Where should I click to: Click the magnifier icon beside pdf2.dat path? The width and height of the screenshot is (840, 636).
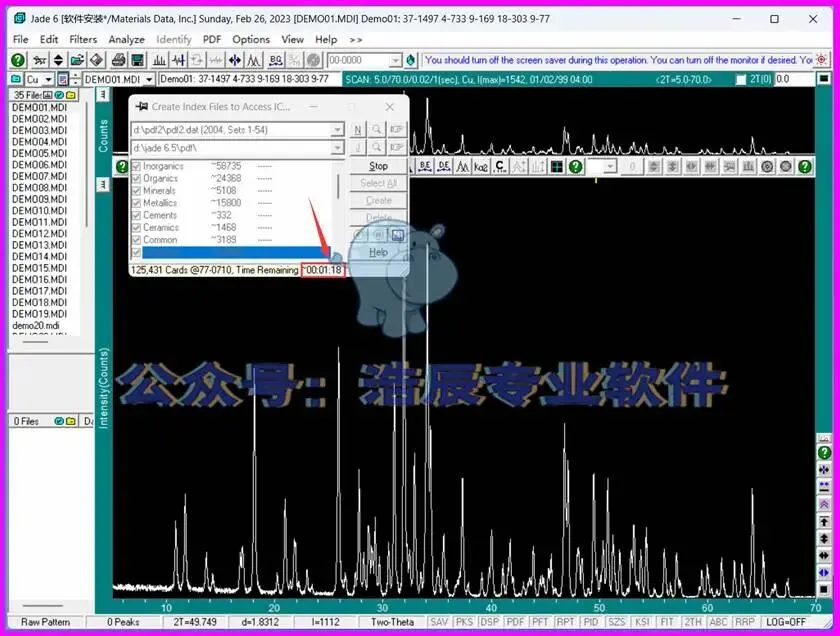click(377, 130)
